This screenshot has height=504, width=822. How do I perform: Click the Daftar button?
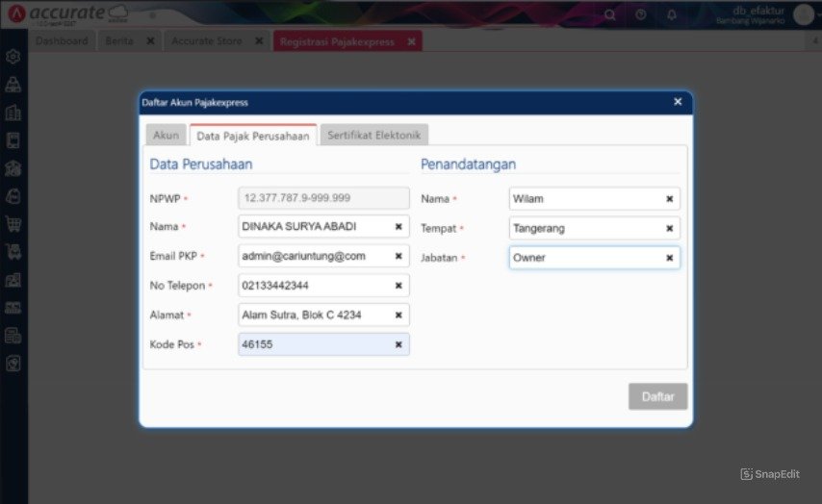[x=658, y=396]
